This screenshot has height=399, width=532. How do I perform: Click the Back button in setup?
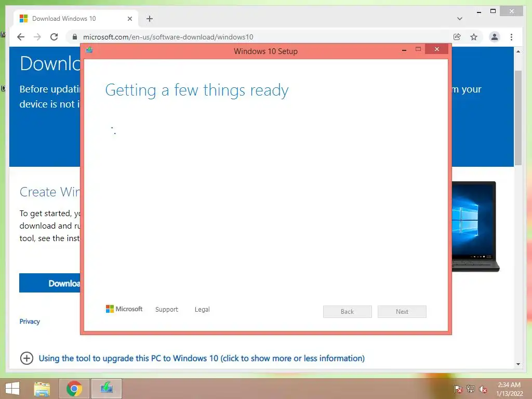point(348,312)
